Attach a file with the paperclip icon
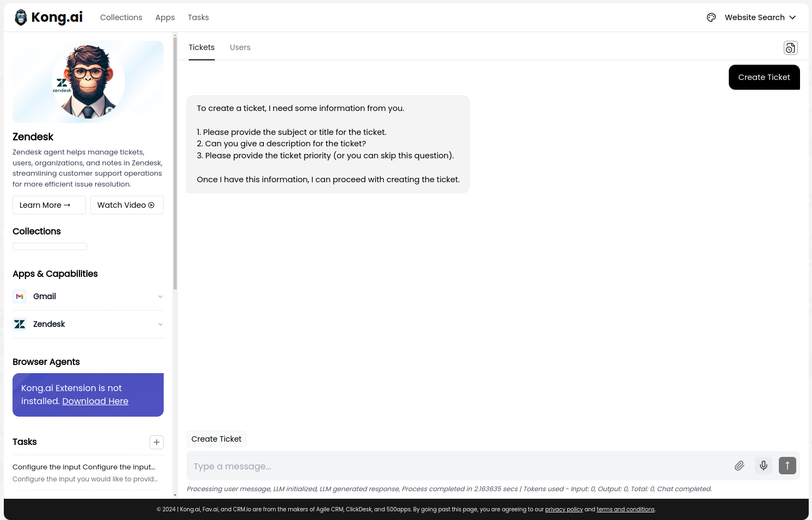The height and width of the screenshot is (520, 812). point(739,466)
